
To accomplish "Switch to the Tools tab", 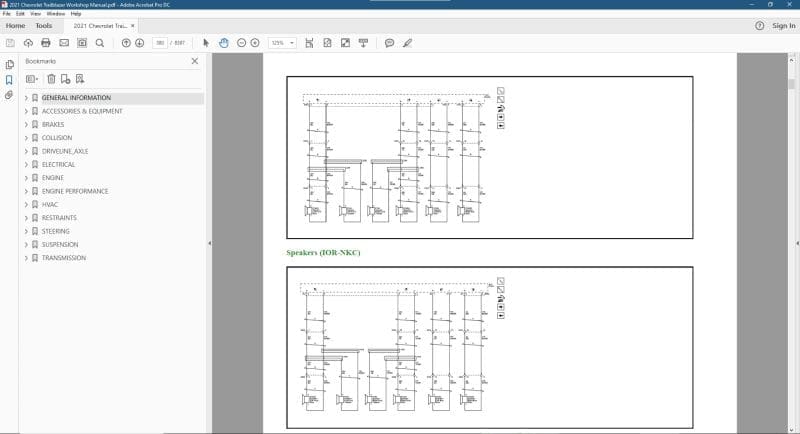I will [x=44, y=25].
